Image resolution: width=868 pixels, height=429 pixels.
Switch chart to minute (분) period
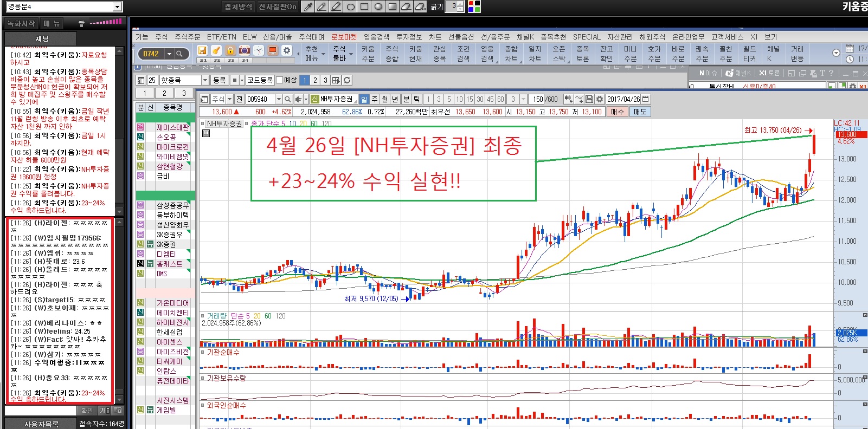click(407, 99)
